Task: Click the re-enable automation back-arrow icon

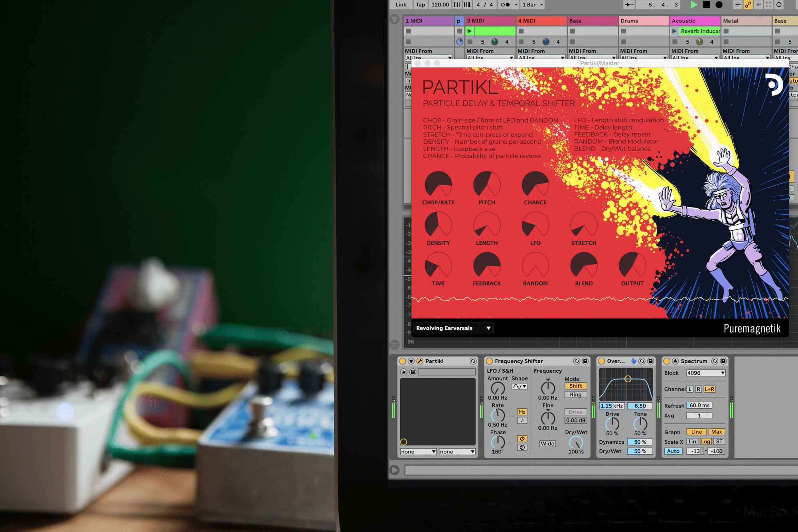Action: pyautogui.click(x=758, y=5)
